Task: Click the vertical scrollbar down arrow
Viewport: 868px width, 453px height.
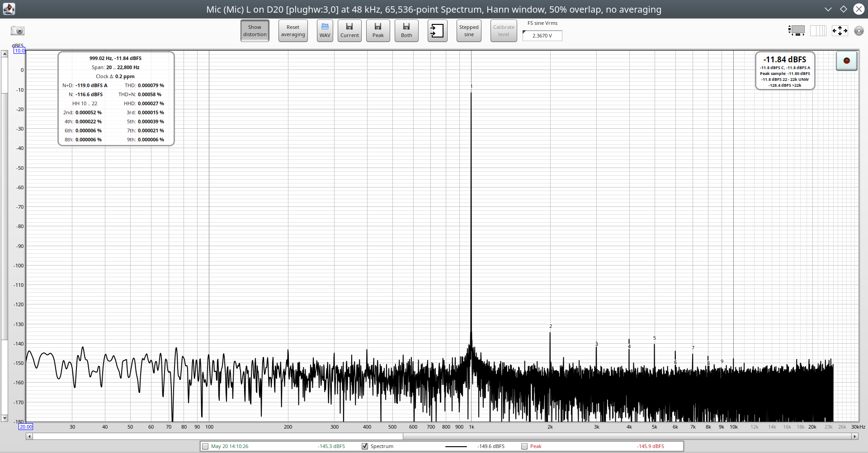Action: point(5,418)
